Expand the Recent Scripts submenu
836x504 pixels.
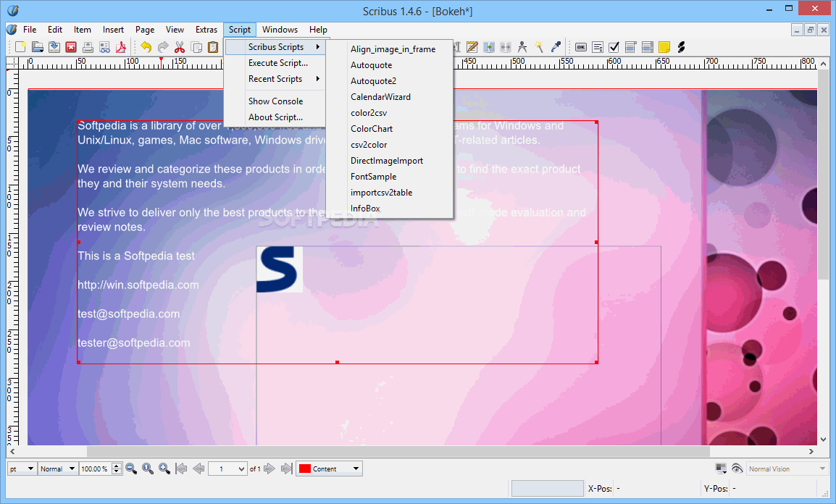click(x=275, y=79)
